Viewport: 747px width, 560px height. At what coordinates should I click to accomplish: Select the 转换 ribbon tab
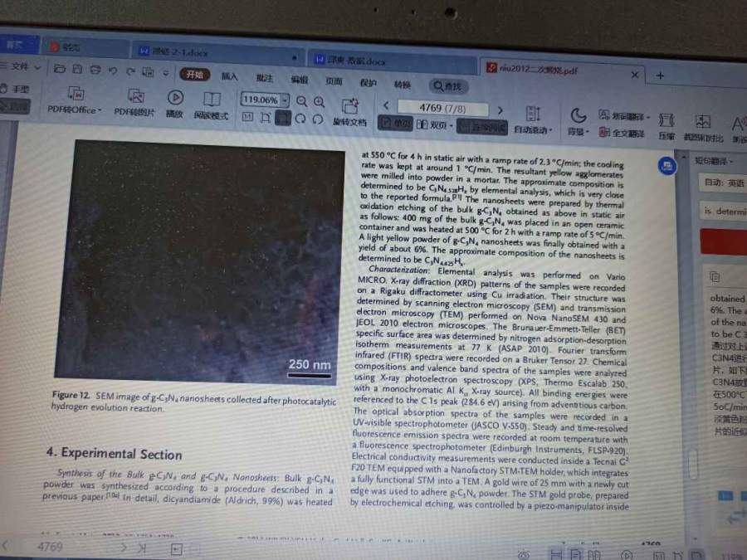tap(402, 85)
